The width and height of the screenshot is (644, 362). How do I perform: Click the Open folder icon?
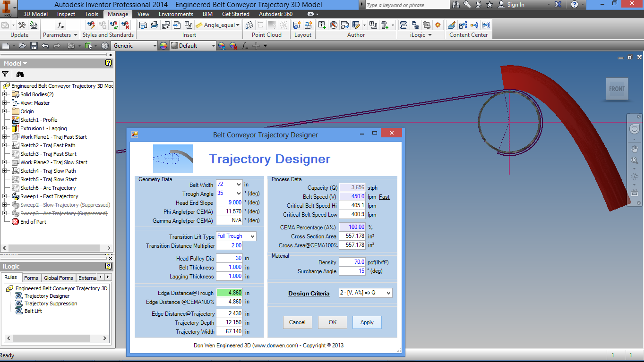coord(23,46)
